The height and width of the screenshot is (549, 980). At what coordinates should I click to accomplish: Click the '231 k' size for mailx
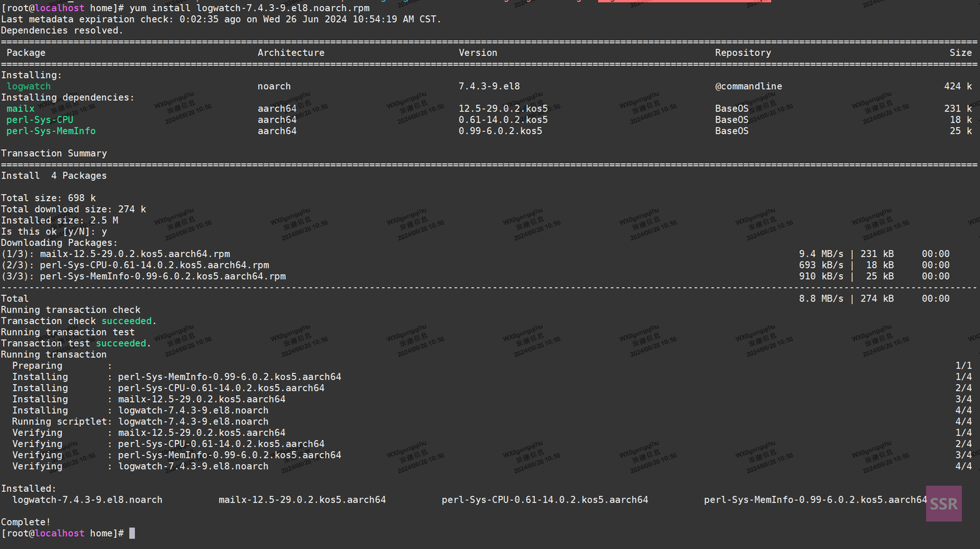(x=958, y=108)
